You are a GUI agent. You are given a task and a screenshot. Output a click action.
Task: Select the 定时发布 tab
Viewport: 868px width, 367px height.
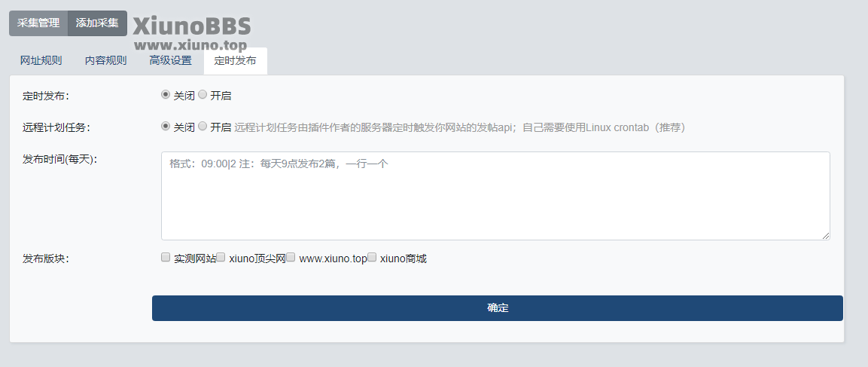pyautogui.click(x=236, y=61)
